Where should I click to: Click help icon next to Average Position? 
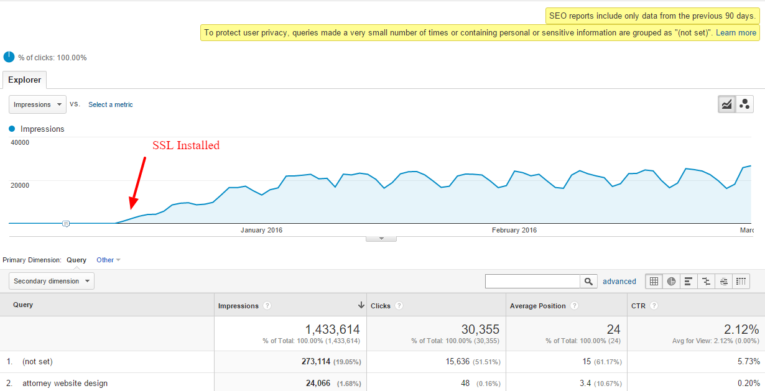(574, 306)
